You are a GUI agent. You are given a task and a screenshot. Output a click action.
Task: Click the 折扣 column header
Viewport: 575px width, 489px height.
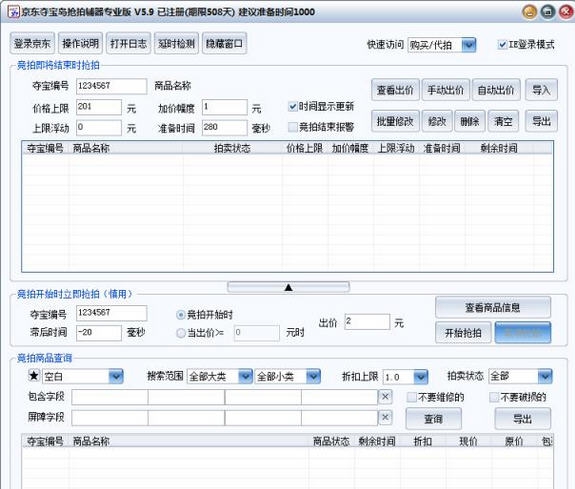(x=423, y=441)
